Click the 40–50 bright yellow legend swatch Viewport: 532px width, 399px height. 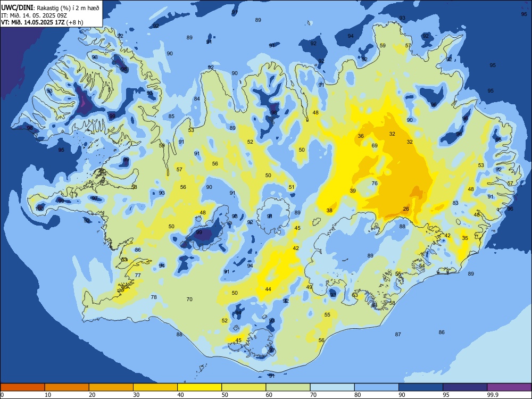(x=199, y=387)
